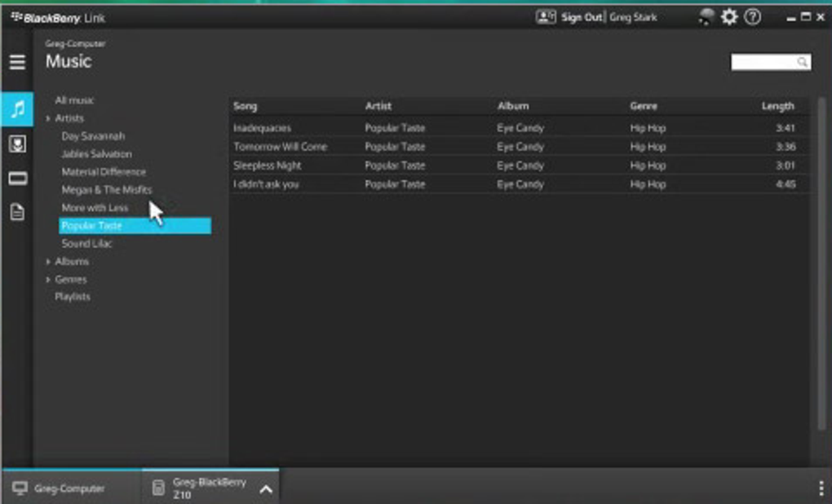This screenshot has height=504, width=832.
Task: Expand the Greg-BlackBerry Z10 chevron
Action: pos(266,489)
